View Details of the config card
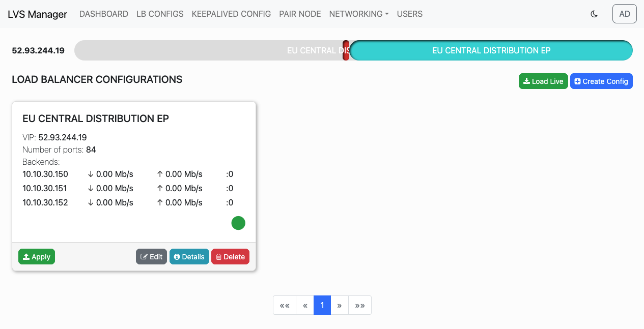644x329 pixels. [189, 257]
